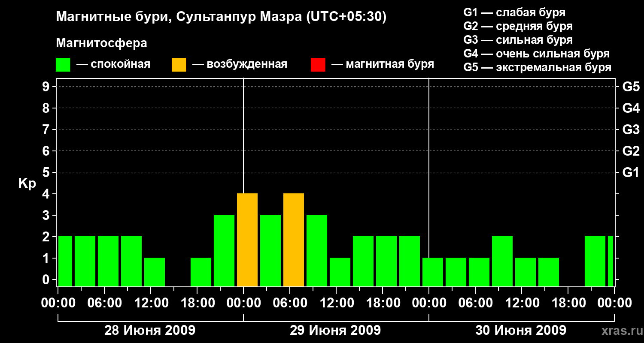644x343 pixels.
Task: Click the 'G4 — очень сильная буря' description line
Action: click(x=537, y=54)
